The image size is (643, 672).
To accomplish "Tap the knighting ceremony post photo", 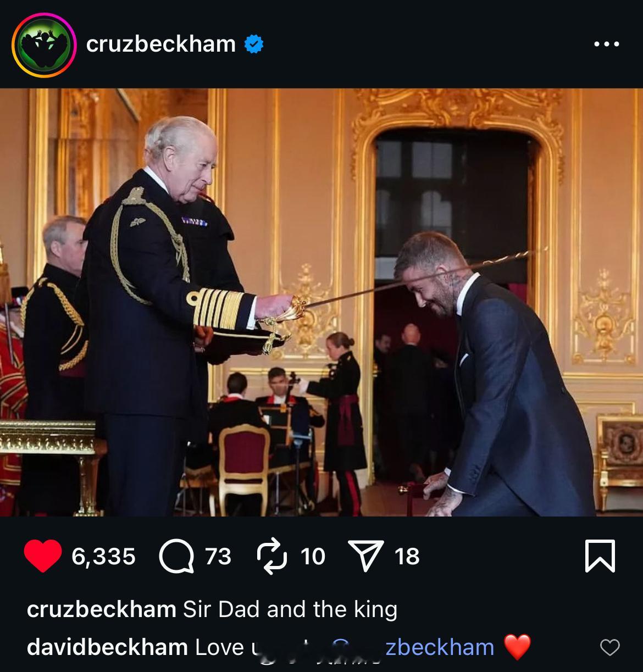I will 321,302.
